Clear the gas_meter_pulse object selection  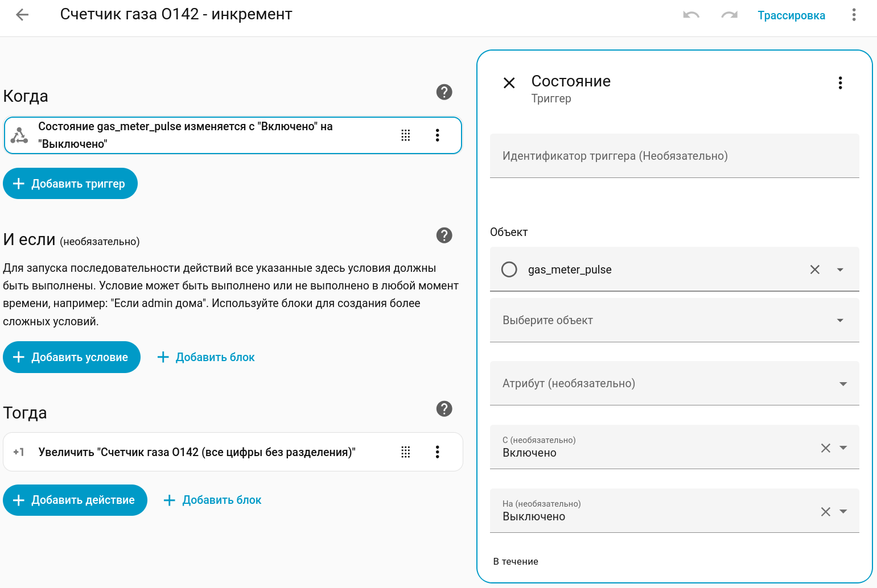815,270
